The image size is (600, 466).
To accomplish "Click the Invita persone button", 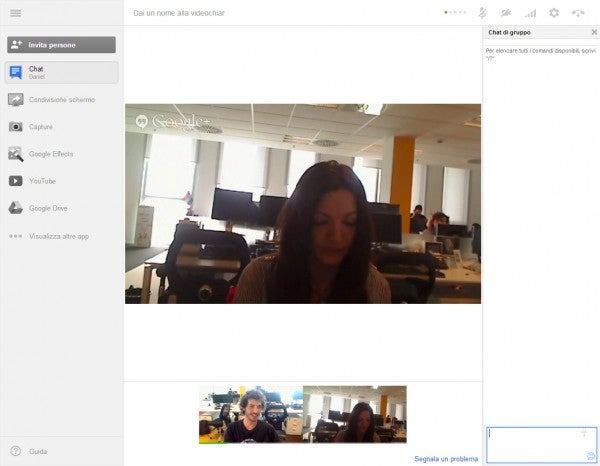I will point(61,45).
